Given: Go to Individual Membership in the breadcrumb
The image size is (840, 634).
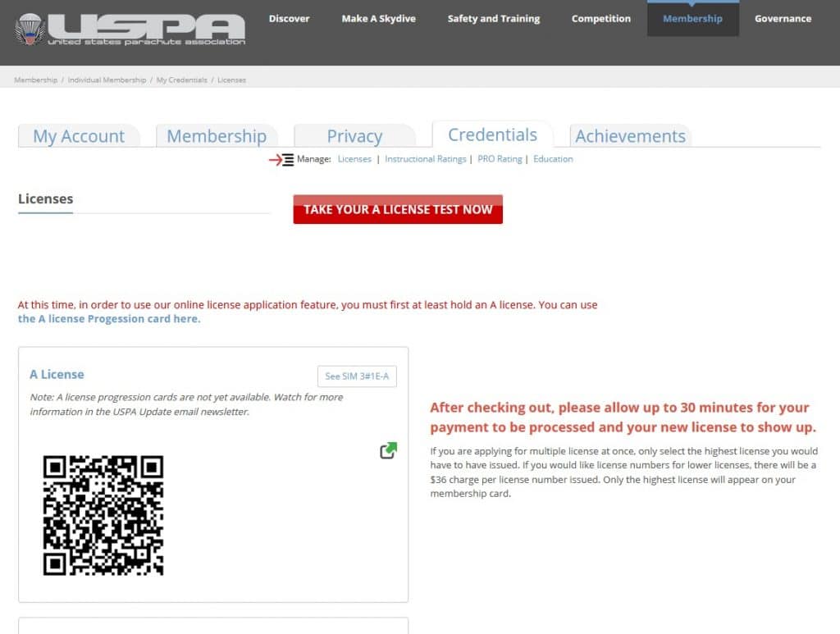Looking at the screenshot, I should click(107, 80).
